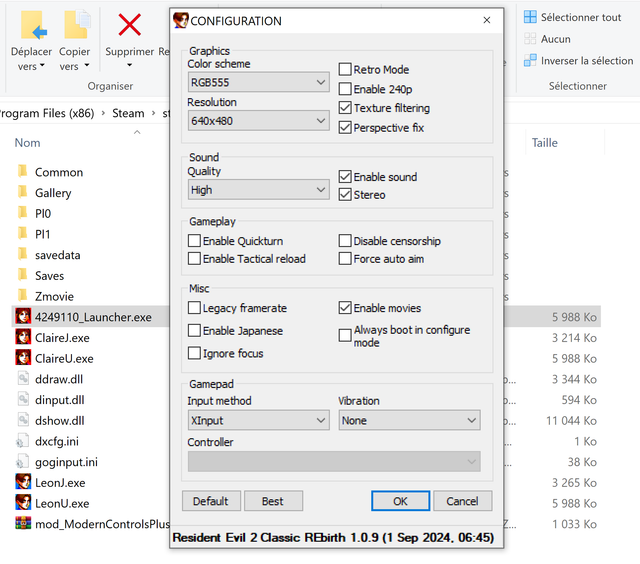640x564 pixels.
Task: Click the LeonU.exe file icon
Action: 23,503
